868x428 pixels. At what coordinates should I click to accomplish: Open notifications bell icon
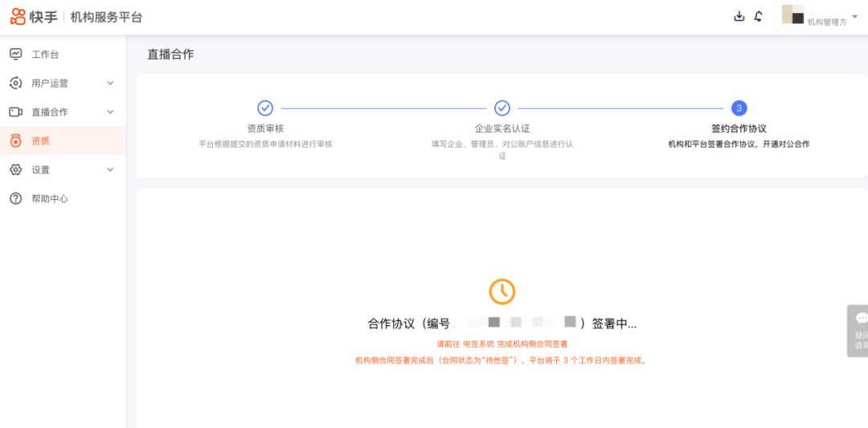coord(759,17)
